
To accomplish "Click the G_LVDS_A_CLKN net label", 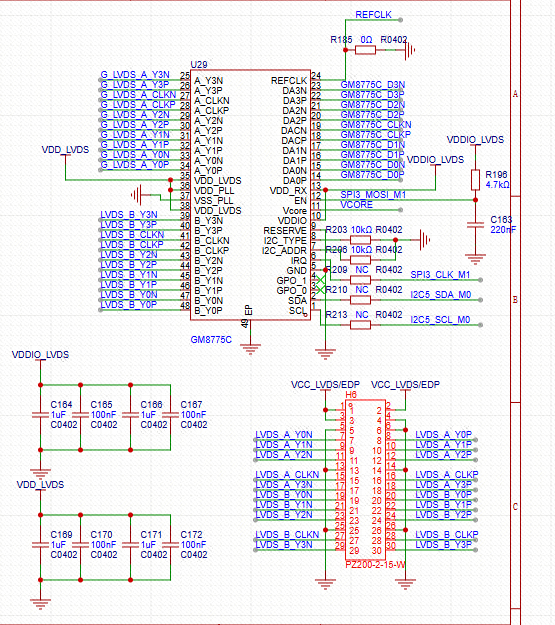I will tap(138, 94).
